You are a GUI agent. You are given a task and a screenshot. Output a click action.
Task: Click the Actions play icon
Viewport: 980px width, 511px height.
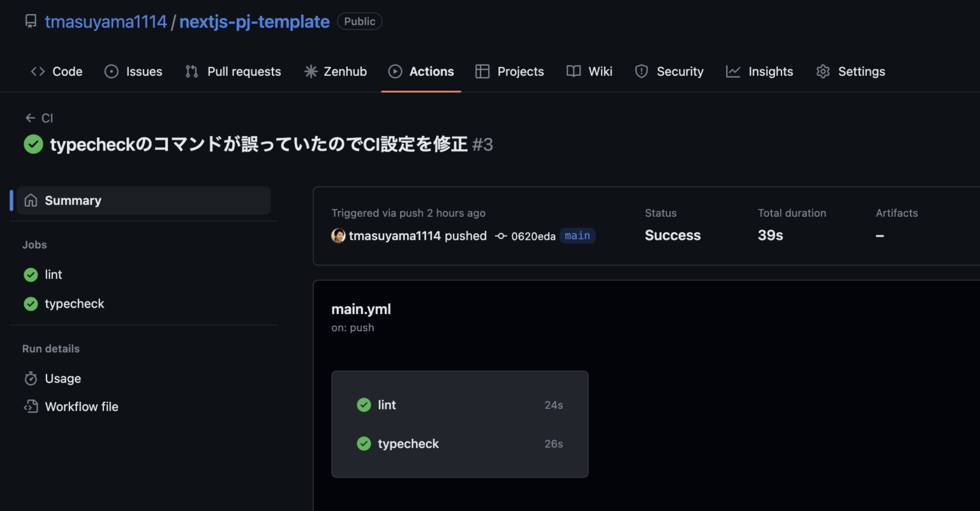point(395,71)
